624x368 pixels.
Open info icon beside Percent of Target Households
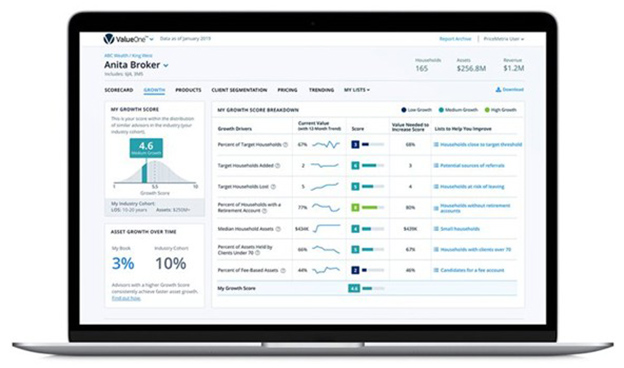(x=285, y=145)
